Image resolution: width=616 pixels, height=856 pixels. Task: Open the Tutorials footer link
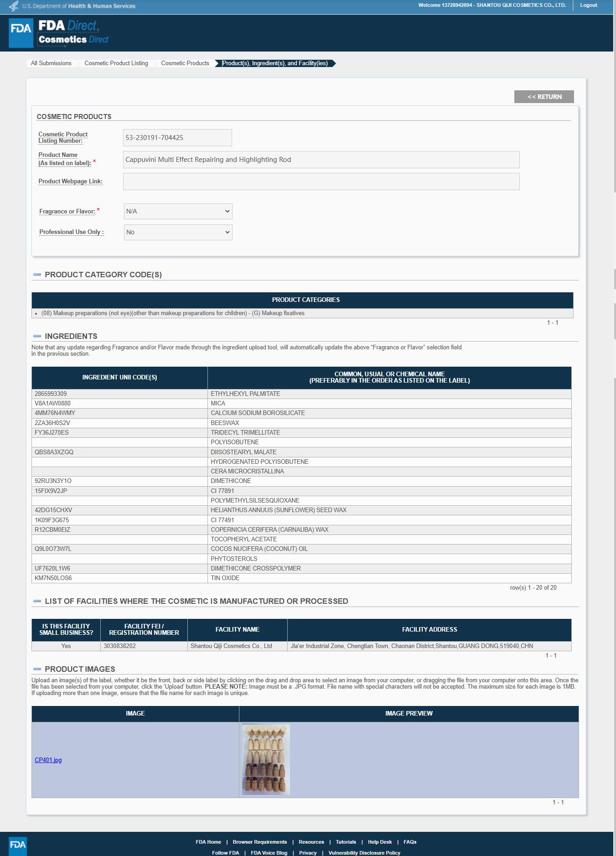pyautogui.click(x=346, y=842)
